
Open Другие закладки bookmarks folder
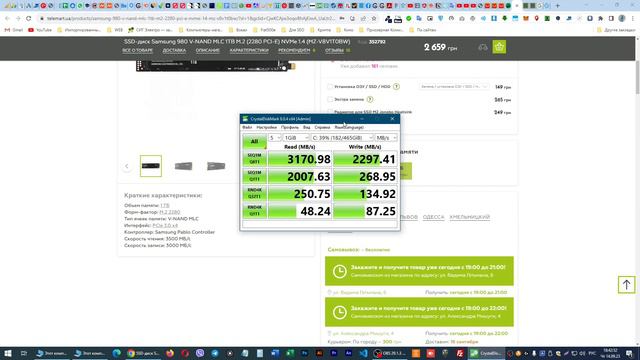[x=616, y=30]
